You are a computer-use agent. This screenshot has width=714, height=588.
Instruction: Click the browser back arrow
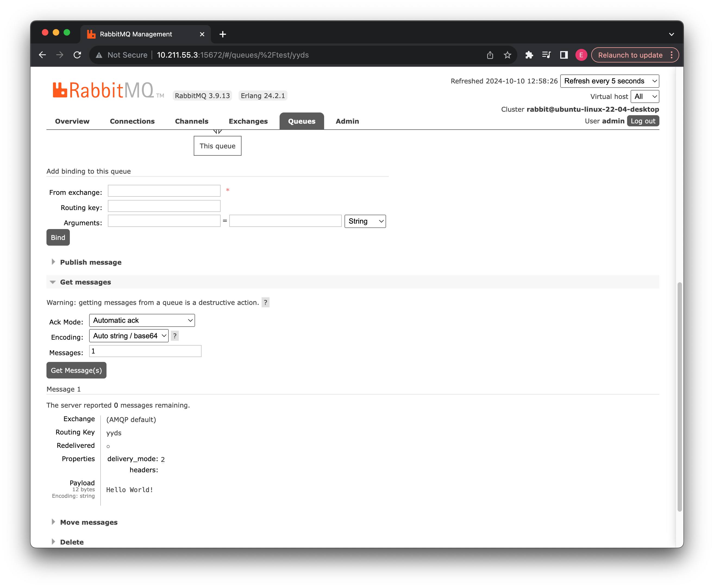coord(42,55)
